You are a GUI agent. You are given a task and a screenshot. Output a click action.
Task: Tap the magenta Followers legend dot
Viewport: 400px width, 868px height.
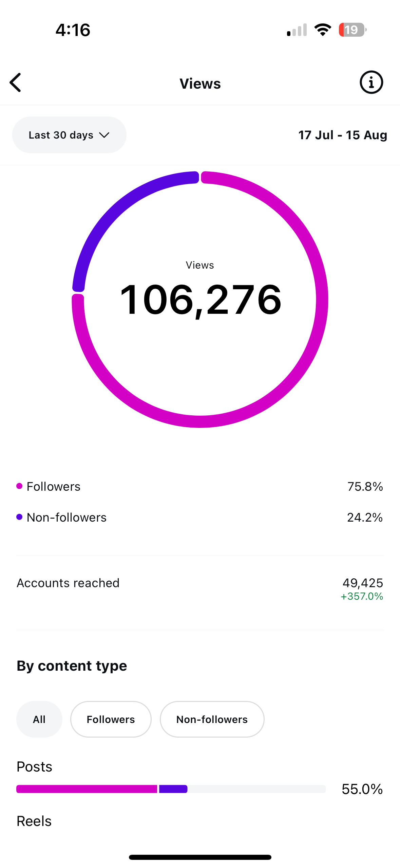point(19,486)
